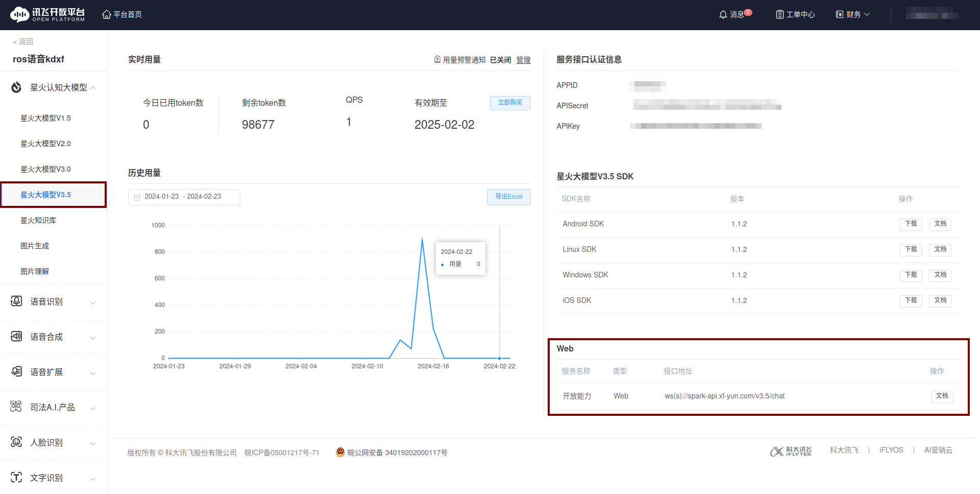This screenshot has width=980, height=494.
Task: Expand the 语音扩展 chevron
Action: (93, 373)
